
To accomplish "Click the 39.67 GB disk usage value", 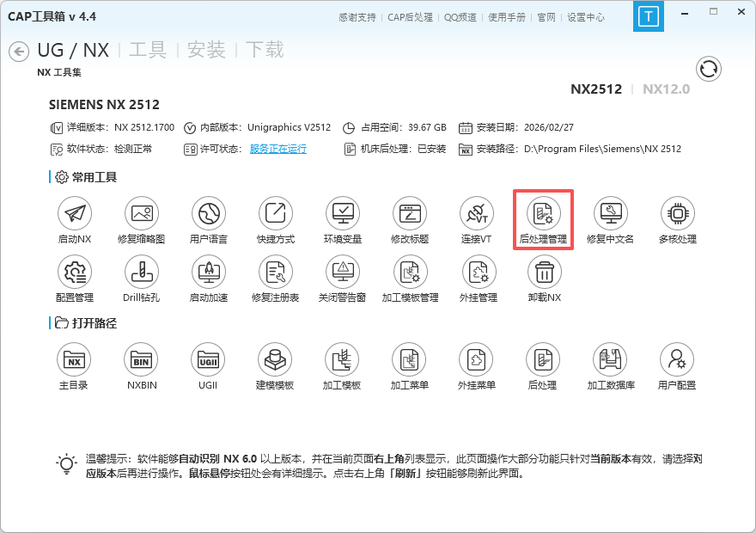I will [x=427, y=127].
